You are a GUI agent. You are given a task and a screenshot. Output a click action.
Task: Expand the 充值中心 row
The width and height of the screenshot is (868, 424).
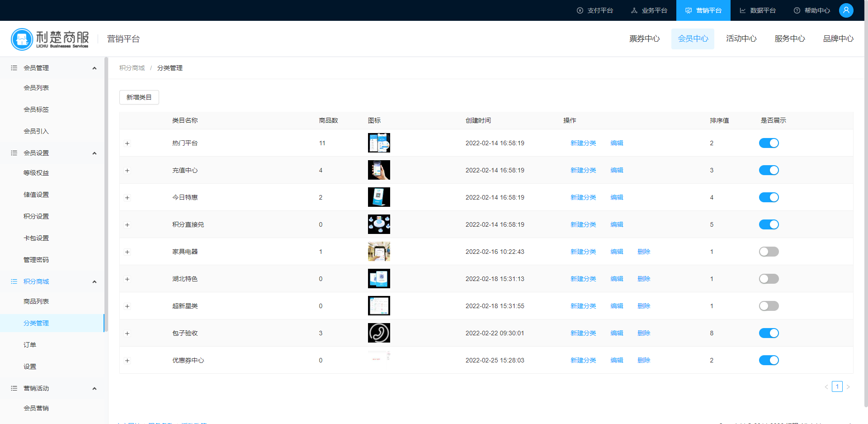(x=127, y=171)
